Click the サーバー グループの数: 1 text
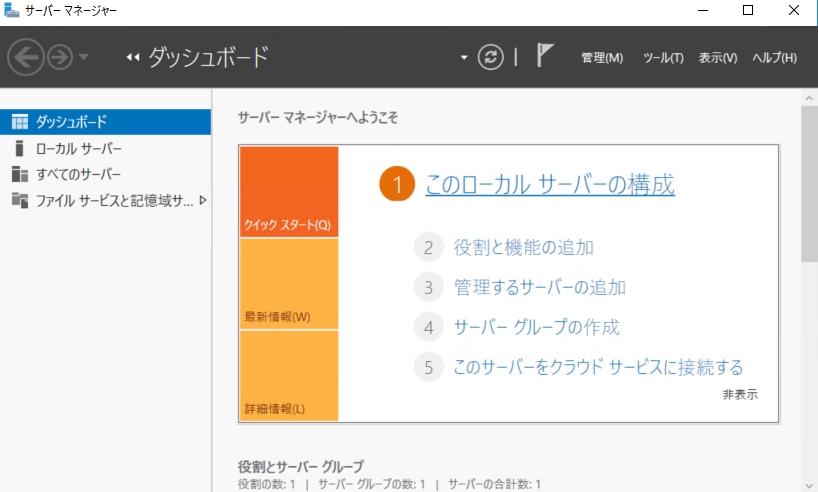Image resolution: width=818 pixels, height=492 pixels. coord(371,484)
